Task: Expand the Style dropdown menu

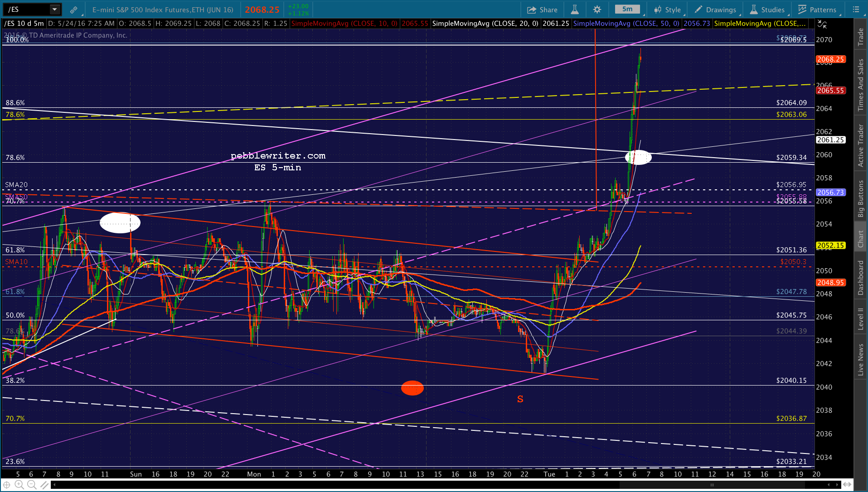Action: 667,10
